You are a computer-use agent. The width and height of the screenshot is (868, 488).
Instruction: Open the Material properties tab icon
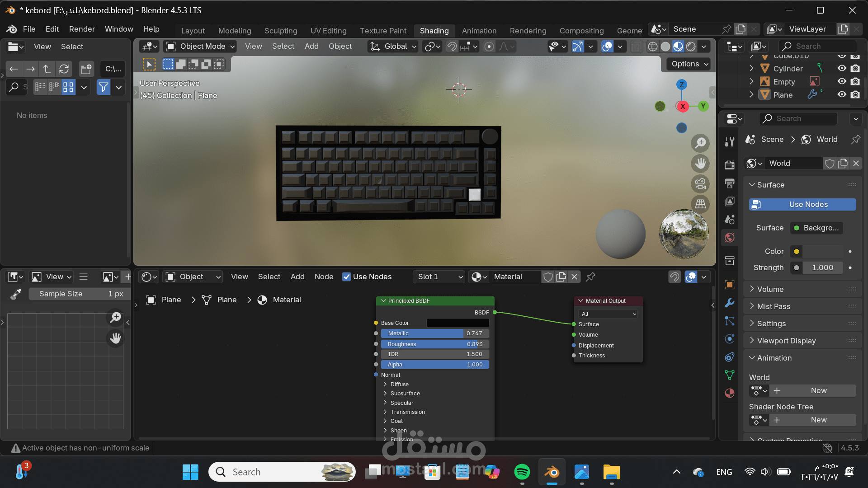[729, 393]
